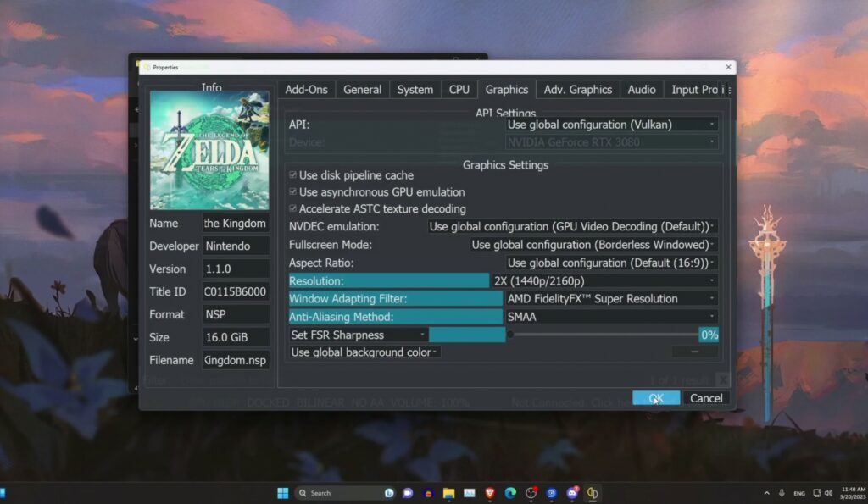
Task: Open the Discord icon with notification badge
Action: (x=572, y=493)
